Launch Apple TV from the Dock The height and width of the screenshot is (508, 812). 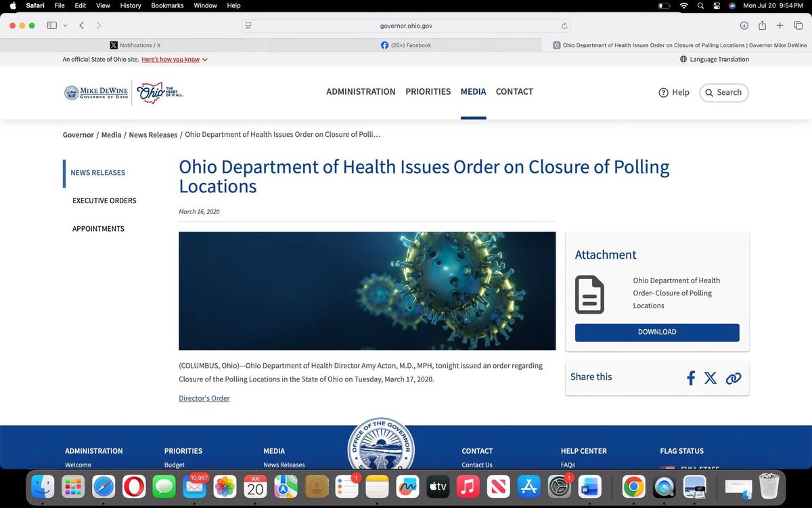pyautogui.click(x=438, y=486)
